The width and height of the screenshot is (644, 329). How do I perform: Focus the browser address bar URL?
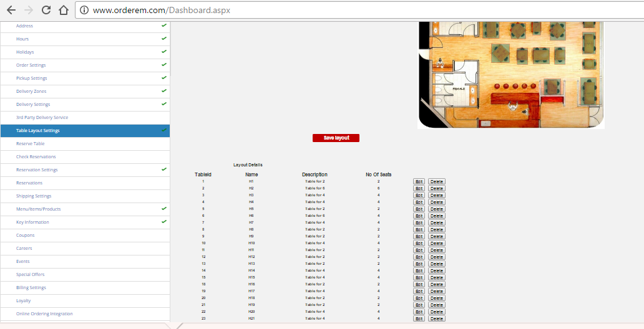point(250,11)
